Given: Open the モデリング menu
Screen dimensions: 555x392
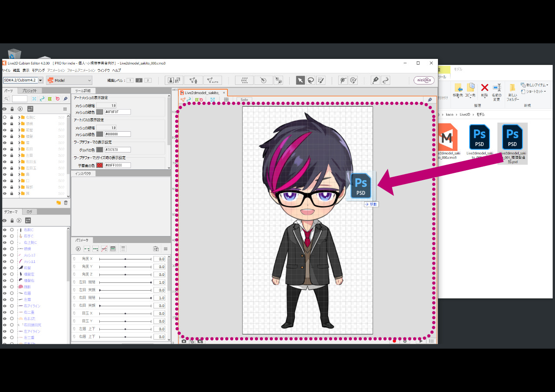Looking at the screenshot, I should coord(38,70).
